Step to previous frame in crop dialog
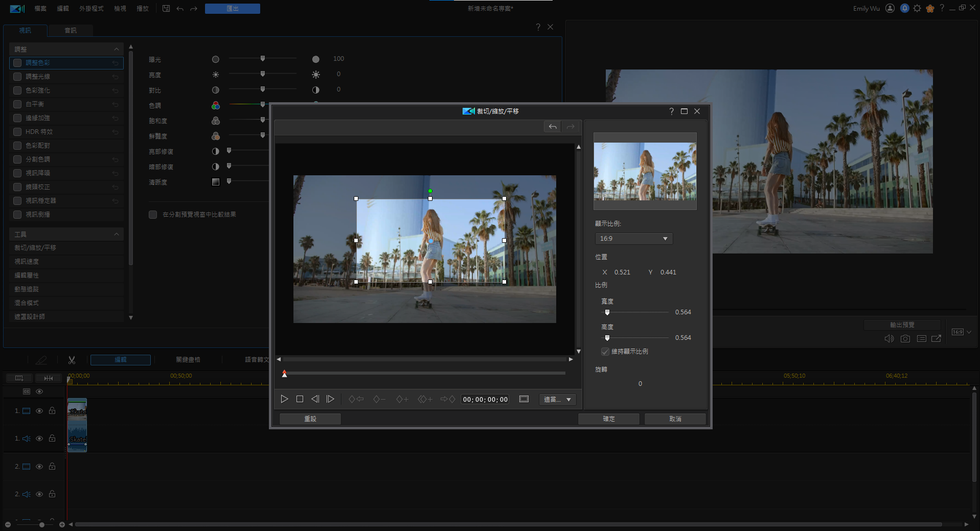 [x=315, y=399]
